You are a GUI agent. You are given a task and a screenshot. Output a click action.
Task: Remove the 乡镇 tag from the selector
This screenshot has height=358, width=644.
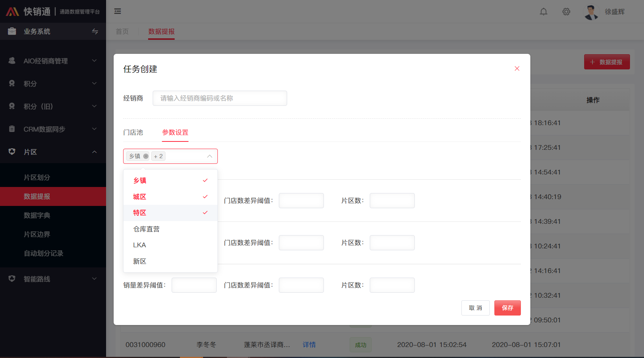click(x=146, y=156)
